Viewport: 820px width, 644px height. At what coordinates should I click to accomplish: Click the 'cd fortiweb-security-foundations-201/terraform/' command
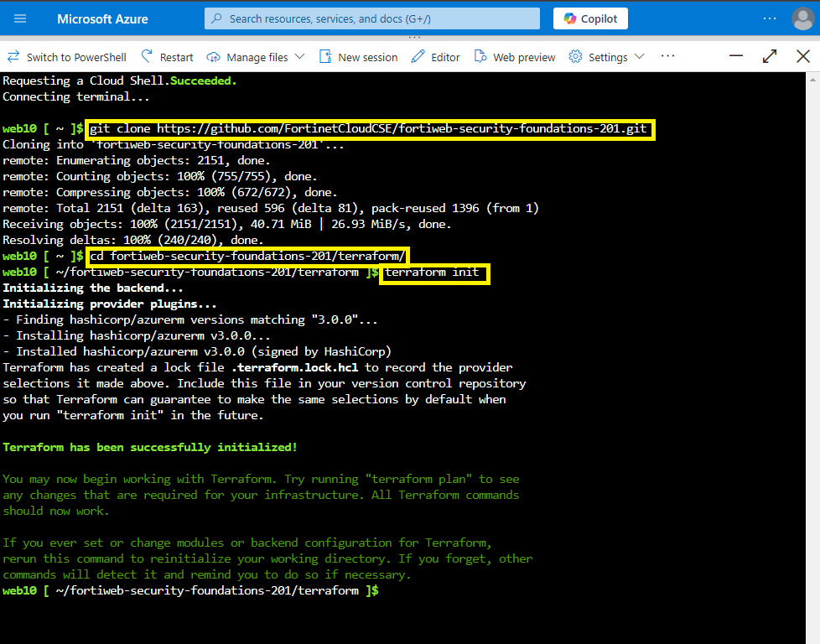[x=247, y=256]
